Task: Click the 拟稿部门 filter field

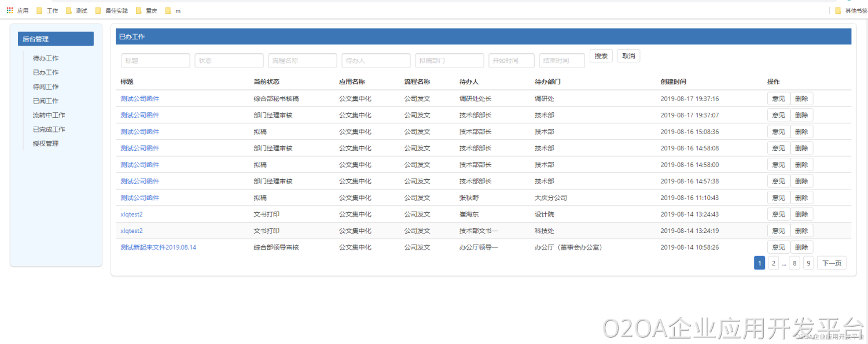Action: click(449, 61)
